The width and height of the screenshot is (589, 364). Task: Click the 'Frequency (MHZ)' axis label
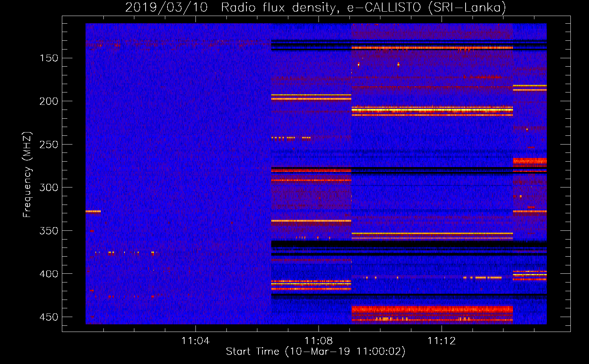pos(27,175)
